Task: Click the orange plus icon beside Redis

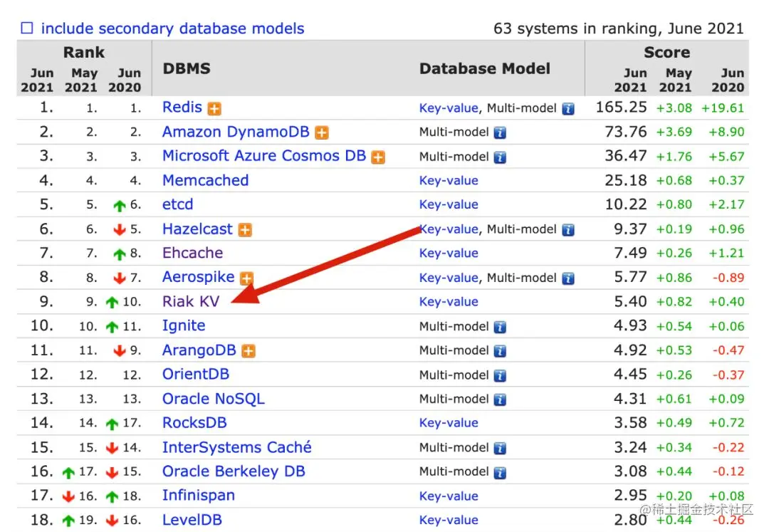Action: (x=214, y=108)
